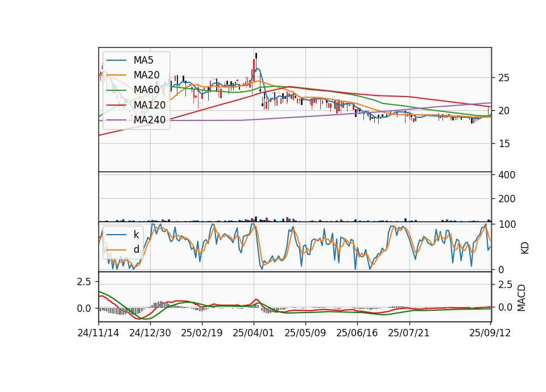Click the left MACD axis value 2.5

click(84, 282)
